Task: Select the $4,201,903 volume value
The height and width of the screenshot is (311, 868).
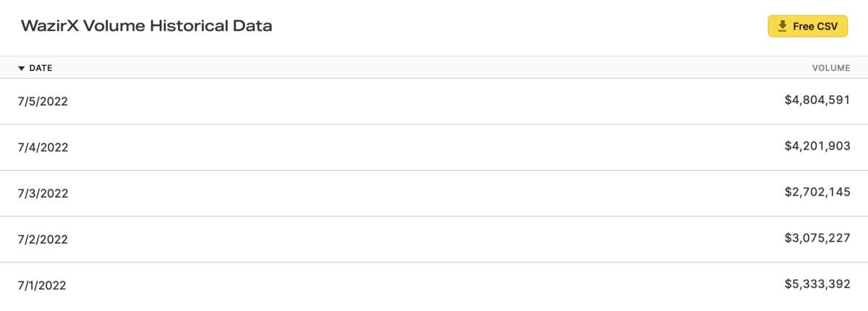Action: tap(817, 146)
